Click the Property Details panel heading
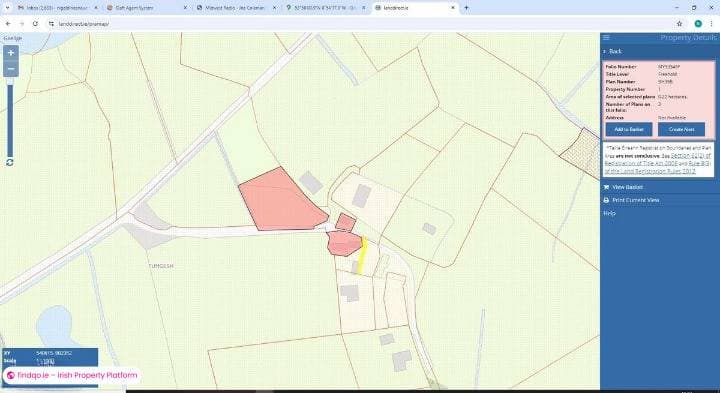Image resolution: width=720 pixels, height=393 pixels. 688,38
